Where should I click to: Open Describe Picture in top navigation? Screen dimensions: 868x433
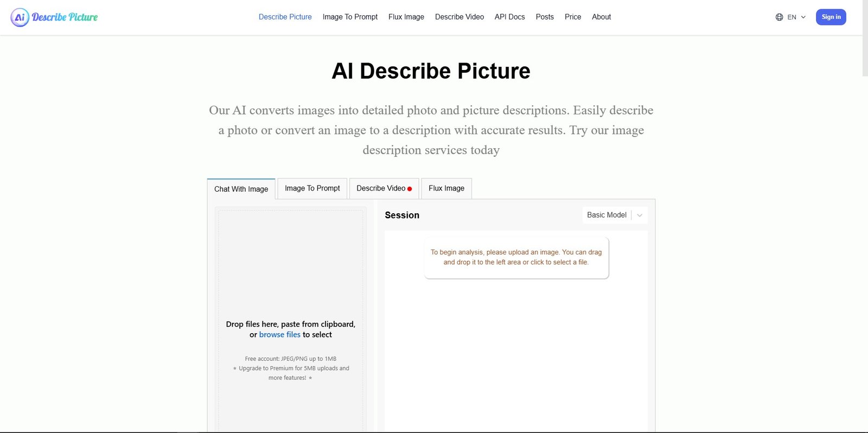pyautogui.click(x=285, y=17)
